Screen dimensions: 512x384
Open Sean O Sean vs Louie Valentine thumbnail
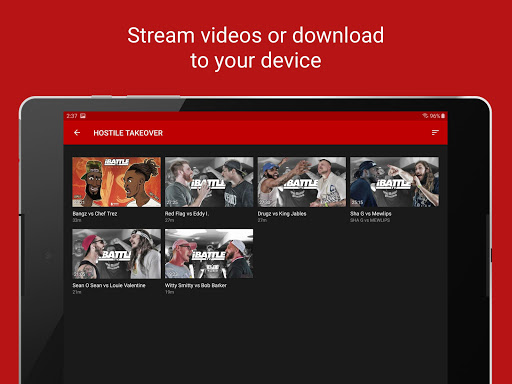coord(116,254)
